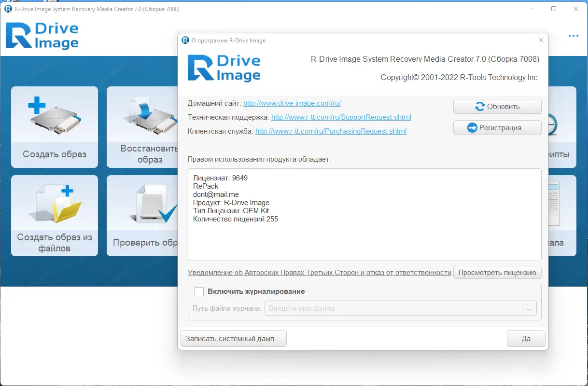The image size is (588, 386).
Task: Click inside the license information text box
Action: (x=364, y=215)
